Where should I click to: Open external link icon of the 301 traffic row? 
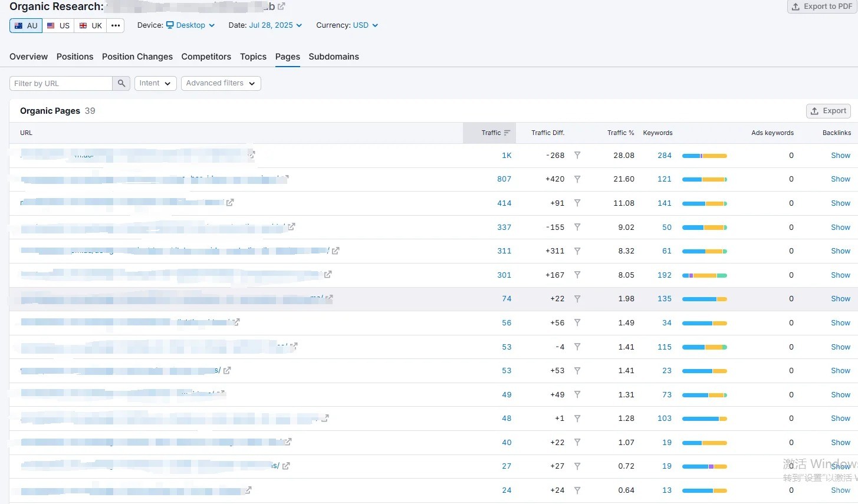pos(328,274)
